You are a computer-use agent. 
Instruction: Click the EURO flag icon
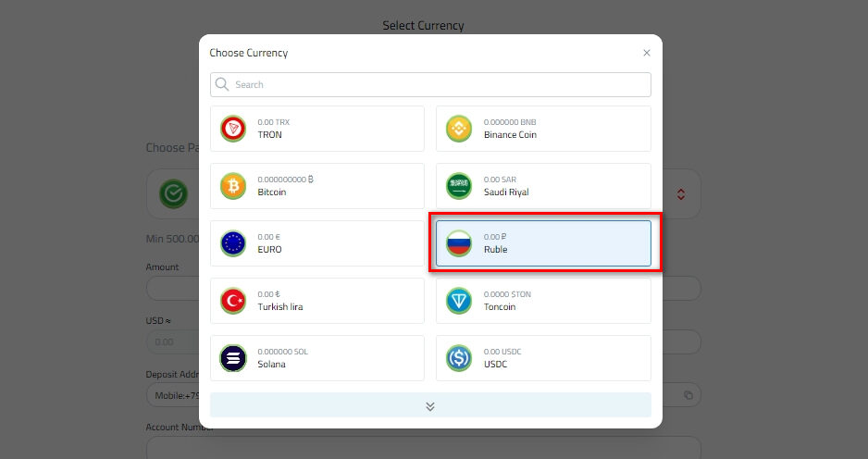233,243
